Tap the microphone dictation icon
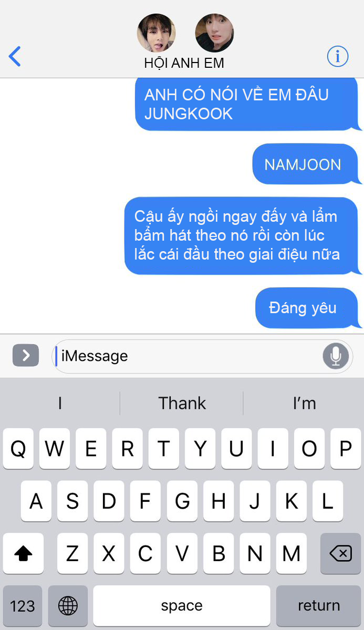 [336, 356]
